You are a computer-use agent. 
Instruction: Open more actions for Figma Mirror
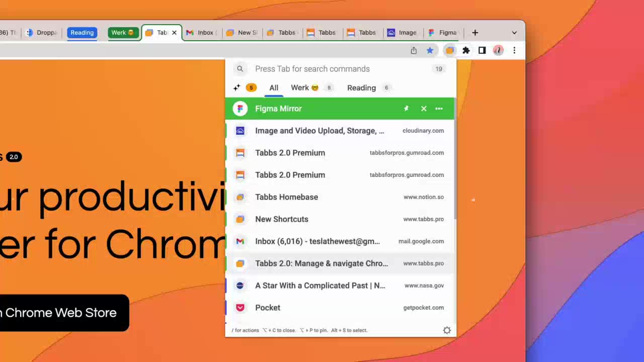click(x=439, y=109)
